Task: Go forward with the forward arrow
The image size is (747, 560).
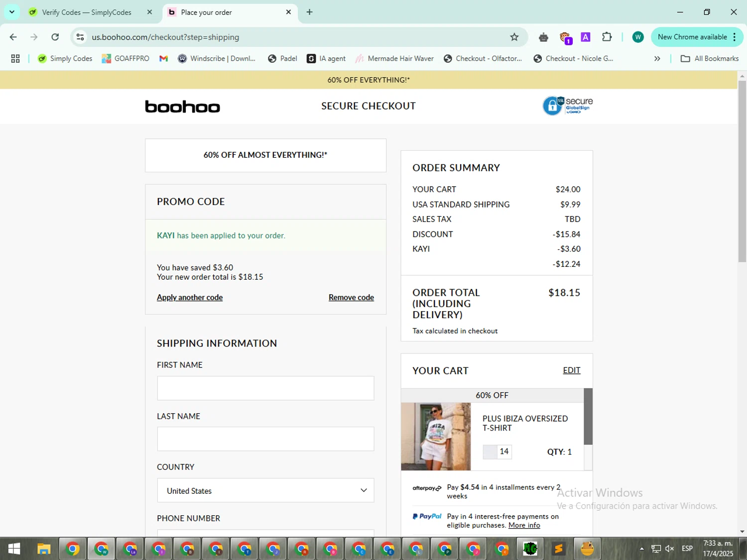Action: (34, 37)
